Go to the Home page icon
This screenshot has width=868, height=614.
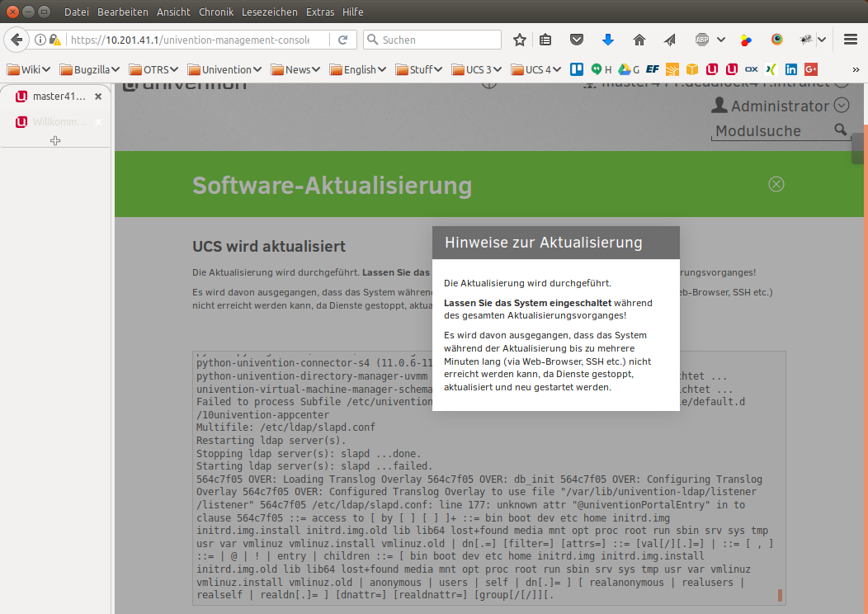coord(639,40)
